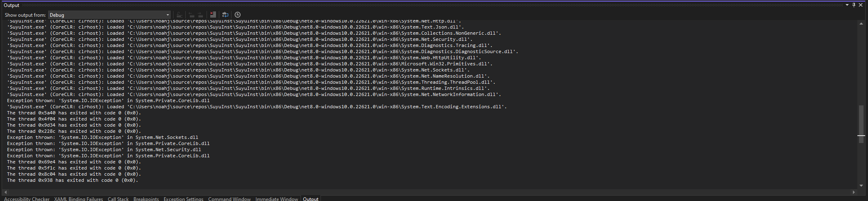868x201 pixels.
Task: Click the Auto Hide pin icon
Action: [x=854, y=5]
